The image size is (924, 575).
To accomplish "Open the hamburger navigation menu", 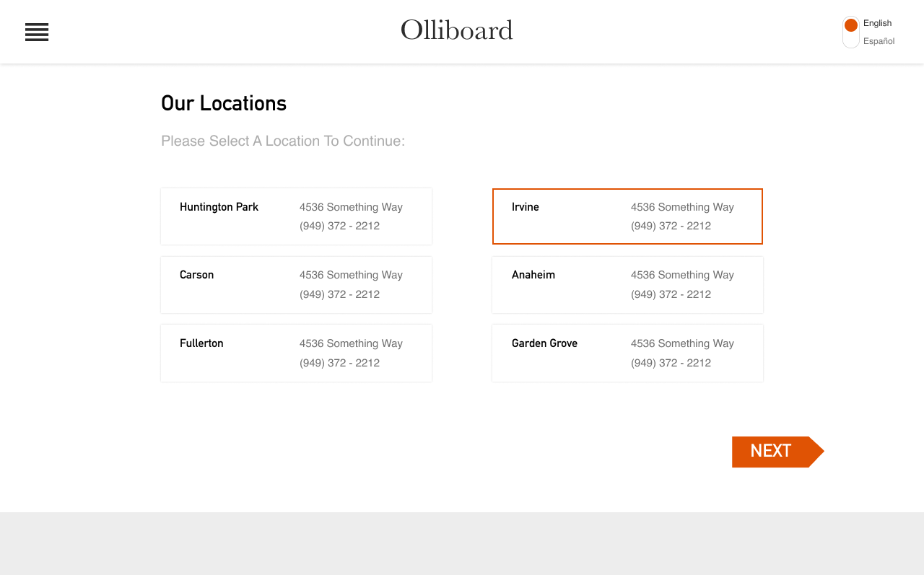I will coord(37,32).
